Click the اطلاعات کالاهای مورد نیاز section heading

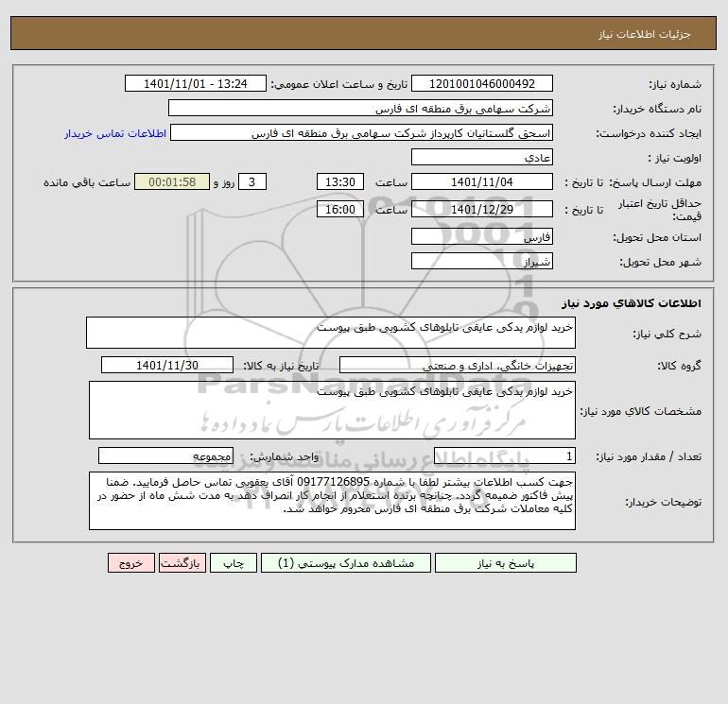632,303
